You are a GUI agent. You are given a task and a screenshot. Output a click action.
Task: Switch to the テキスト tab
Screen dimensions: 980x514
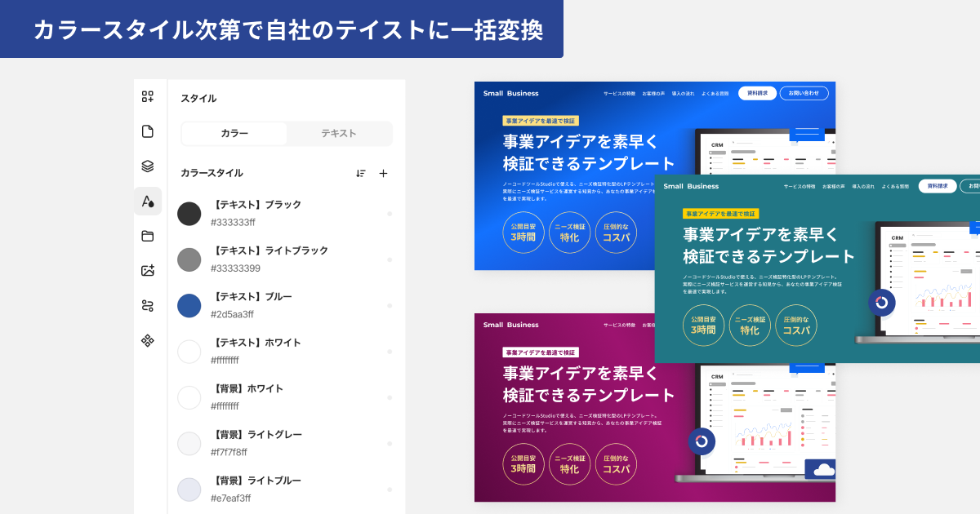pyautogui.click(x=339, y=134)
